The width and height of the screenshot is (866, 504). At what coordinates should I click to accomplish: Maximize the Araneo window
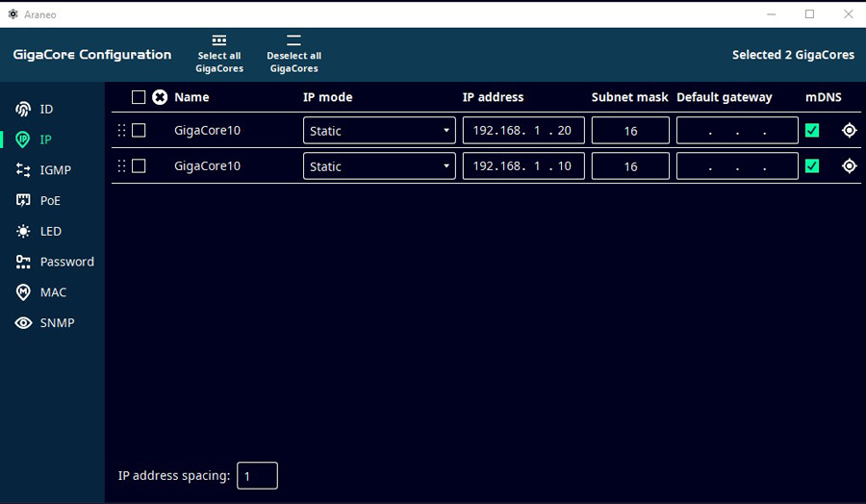[809, 14]
